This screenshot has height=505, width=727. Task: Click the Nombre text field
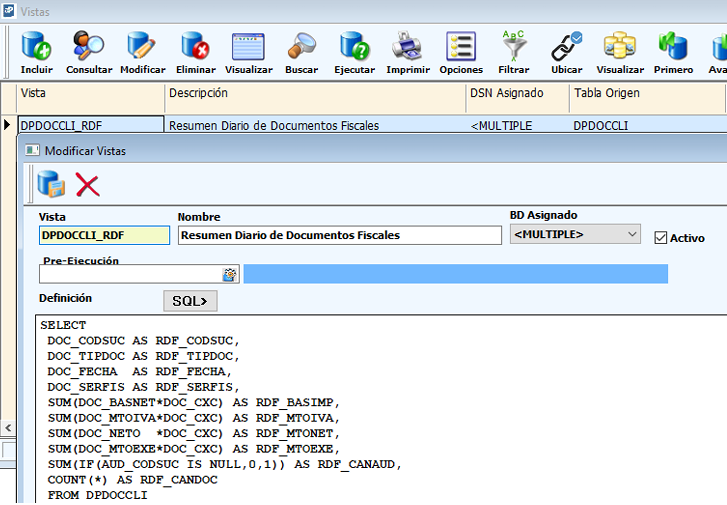[x=339, y=235]
